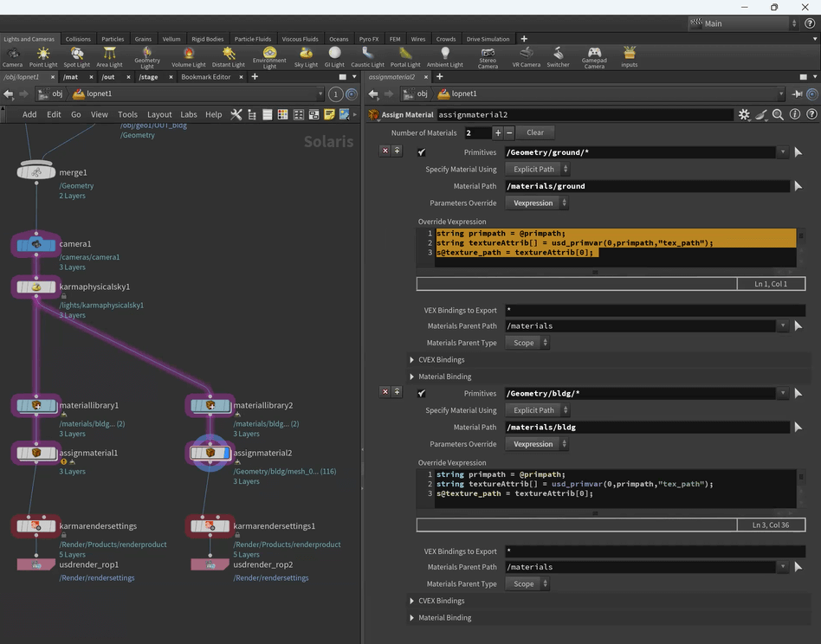This screenshot has width=821, height=644.
Task: Toggle checkbox beside /Geometry/bldg/* primitives
Action: [x=422, y=394]
